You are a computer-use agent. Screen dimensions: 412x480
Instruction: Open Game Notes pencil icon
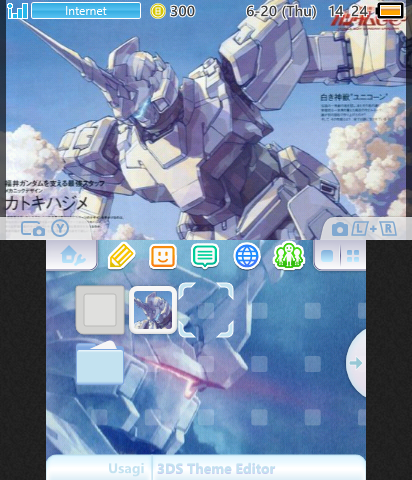tap(121, 256)
